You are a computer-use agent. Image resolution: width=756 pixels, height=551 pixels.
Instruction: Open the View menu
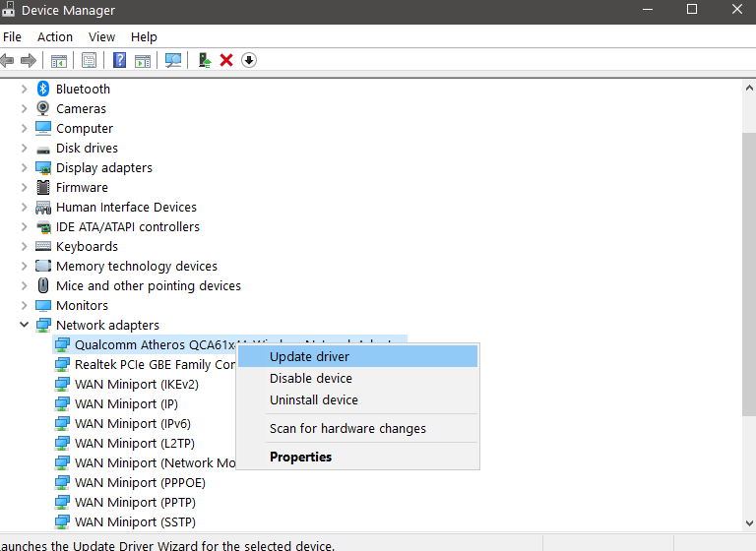pos(101,36)
